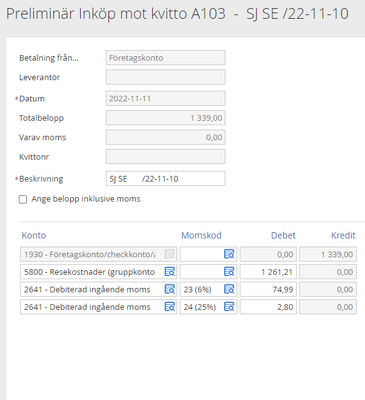Click the Leverantör label
The image size is (365, 400).
(39, 77)
